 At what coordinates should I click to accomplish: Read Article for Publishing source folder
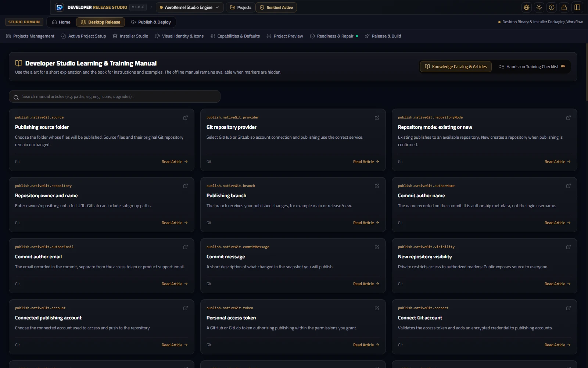[175, 162]
